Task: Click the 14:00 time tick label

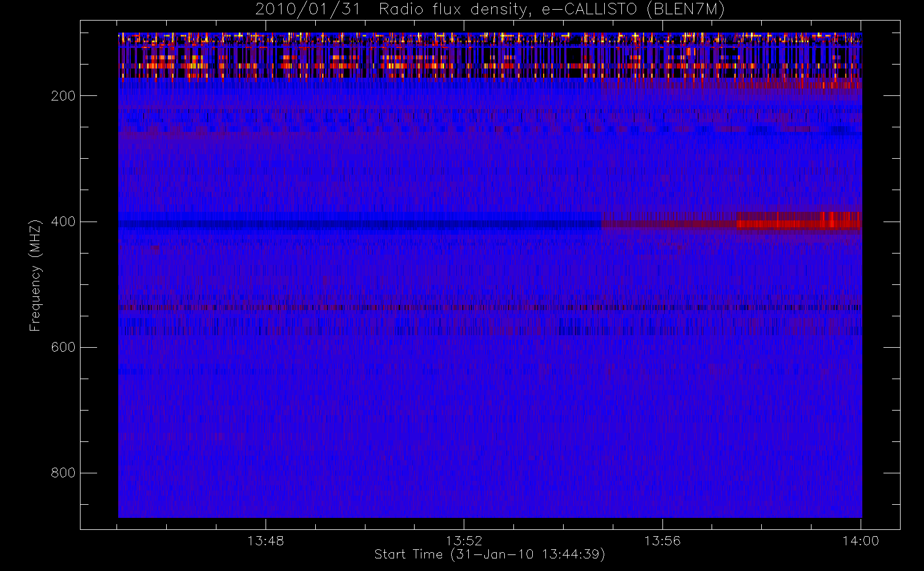Action: click(861, 540)
